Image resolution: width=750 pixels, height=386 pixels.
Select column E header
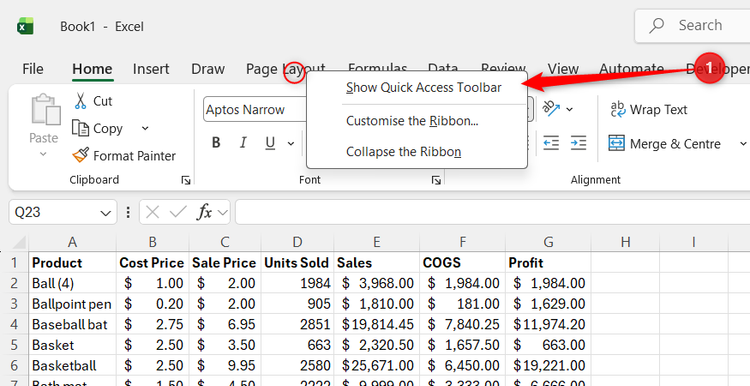(376, 243)
